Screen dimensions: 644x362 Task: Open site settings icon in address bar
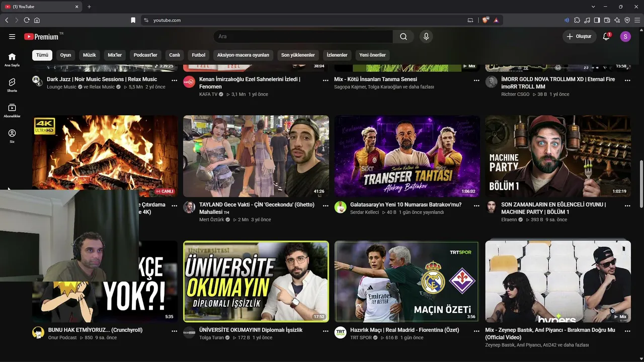[x=146, y=20]
